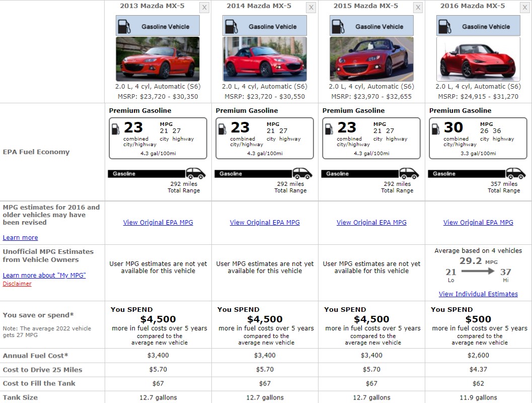
Task: View Original EPA MPG for 2013 model
Action: (x=158, y=222)
